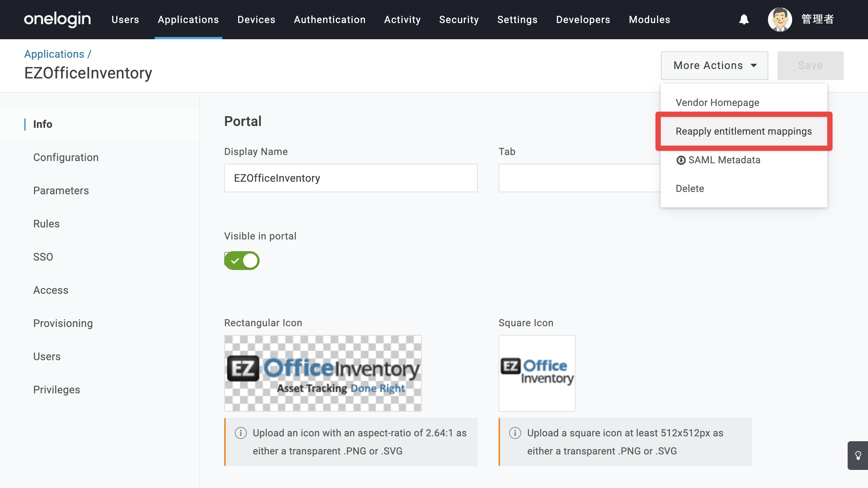Follow the Applications breadcrumb link
The image size is (868, 488).
[54, 54]
